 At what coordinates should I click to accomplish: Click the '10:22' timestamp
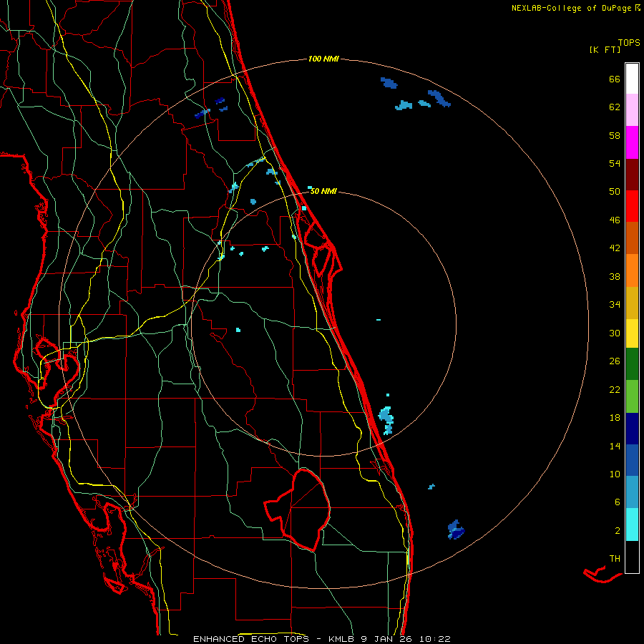435,639
